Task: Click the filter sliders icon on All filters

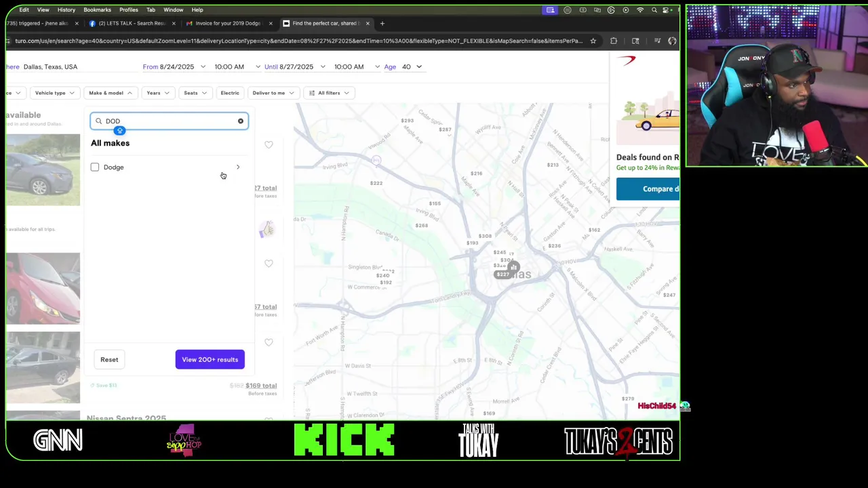Action: (312, 93)
